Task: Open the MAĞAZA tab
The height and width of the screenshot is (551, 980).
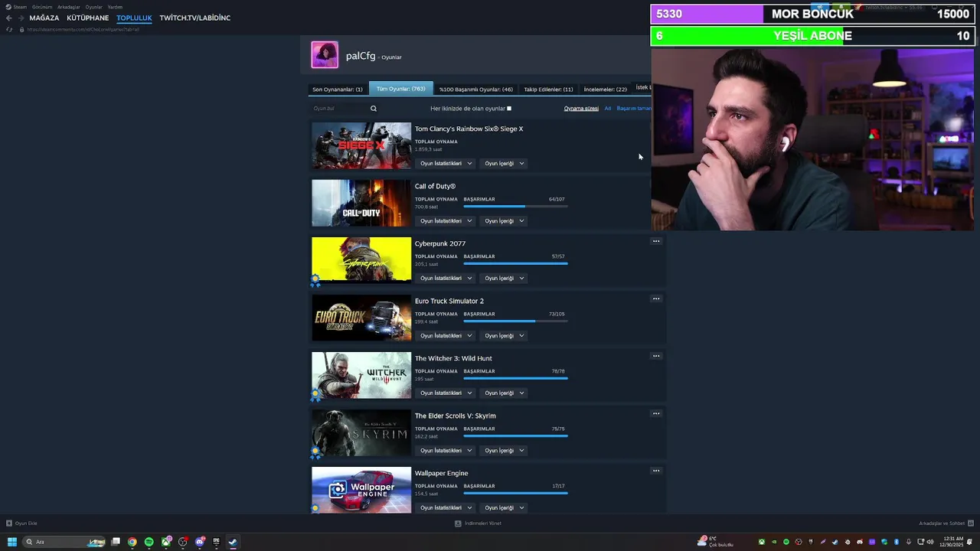Action: click(x=44, y=18)
